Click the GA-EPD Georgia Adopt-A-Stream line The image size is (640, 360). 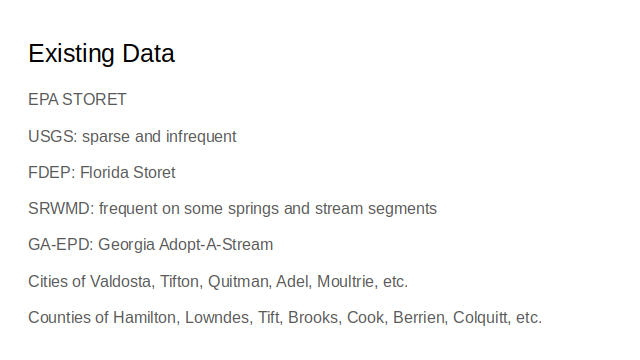151,245
